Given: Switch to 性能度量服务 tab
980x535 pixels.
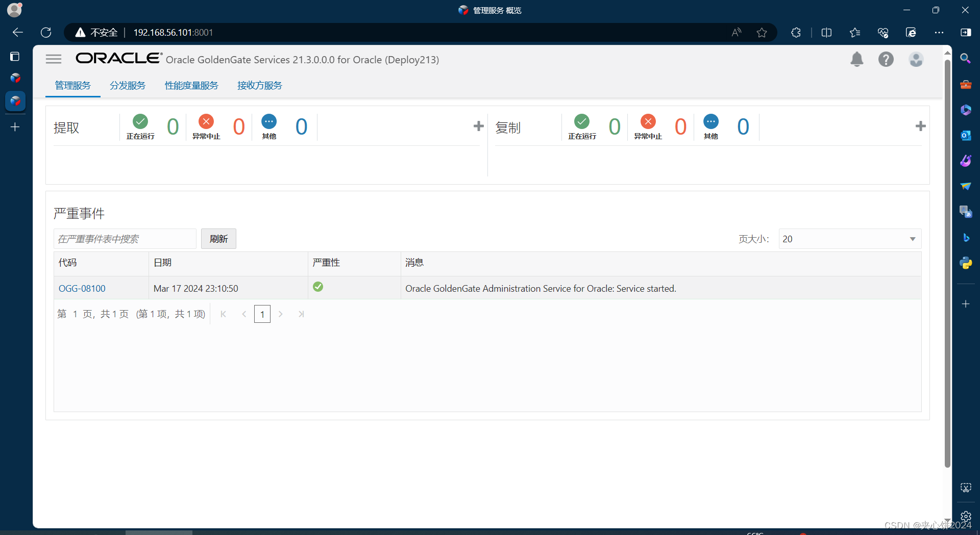Looking at the screenshot, I should coord(191,85).
